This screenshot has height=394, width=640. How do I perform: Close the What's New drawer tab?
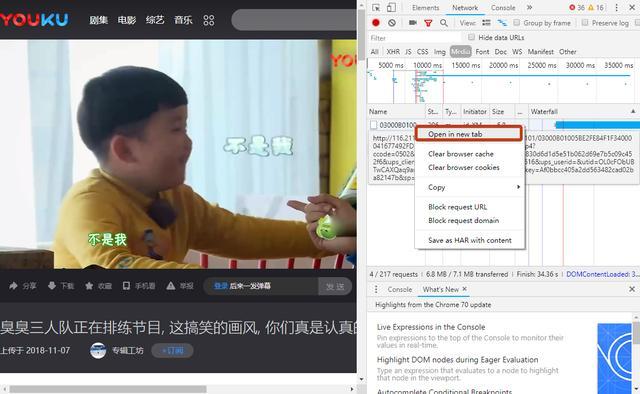tap(464, 289)
